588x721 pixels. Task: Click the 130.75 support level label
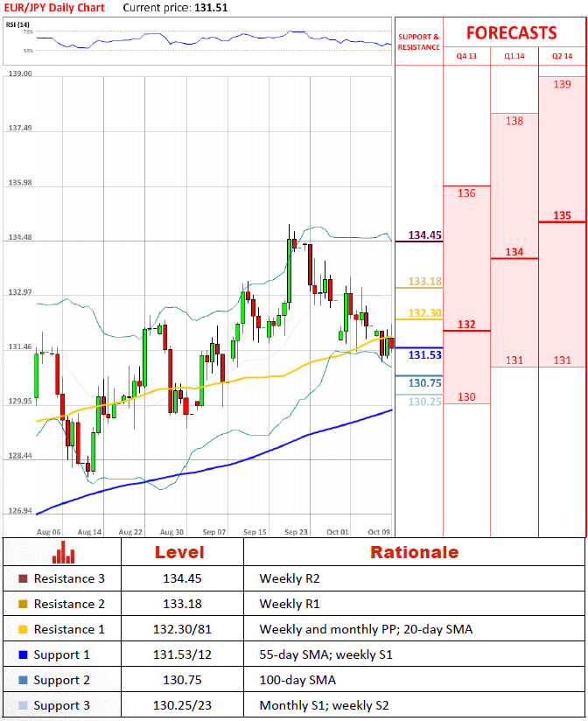click(x=424, y=383)
